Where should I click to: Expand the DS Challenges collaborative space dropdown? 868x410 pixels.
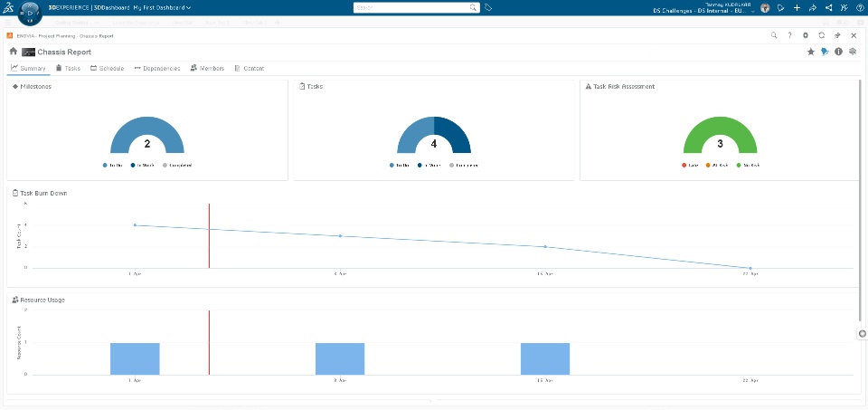752,11
